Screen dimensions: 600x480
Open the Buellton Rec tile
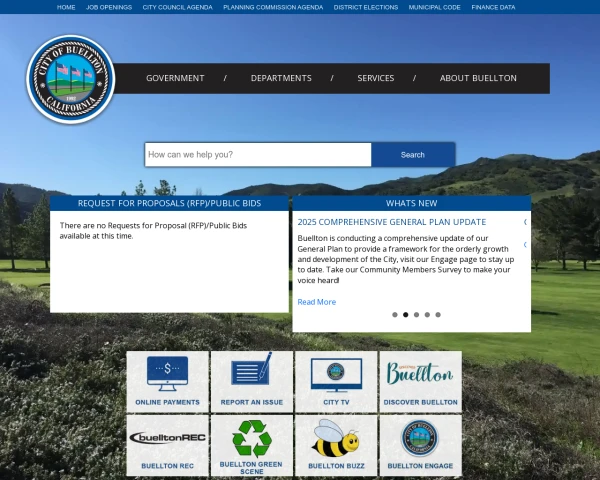[x=168, y=445]
